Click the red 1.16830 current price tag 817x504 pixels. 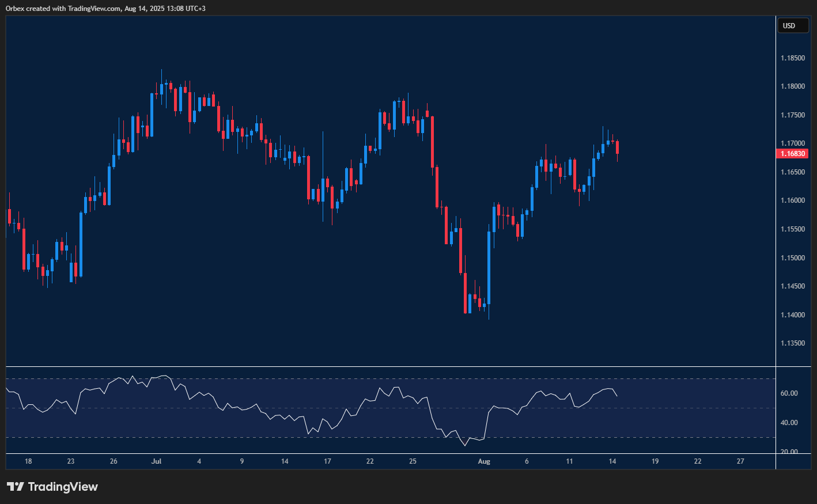pos(792,154)
